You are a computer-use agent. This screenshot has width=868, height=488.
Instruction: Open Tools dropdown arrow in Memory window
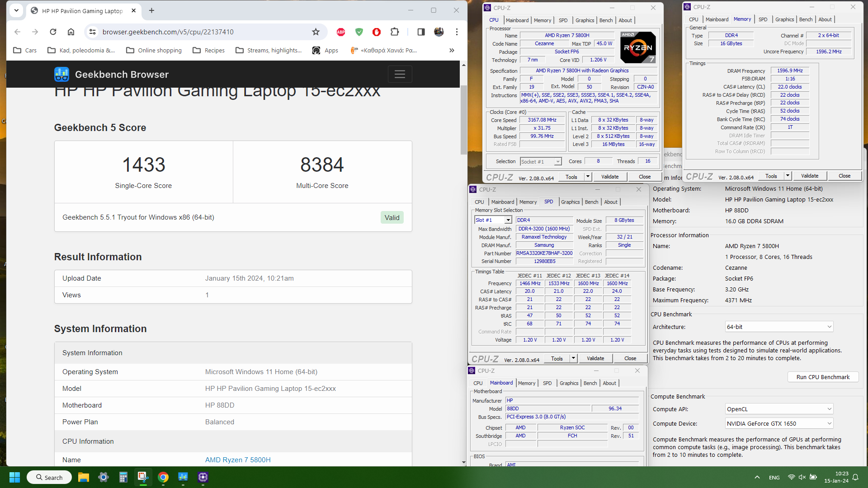788,176
